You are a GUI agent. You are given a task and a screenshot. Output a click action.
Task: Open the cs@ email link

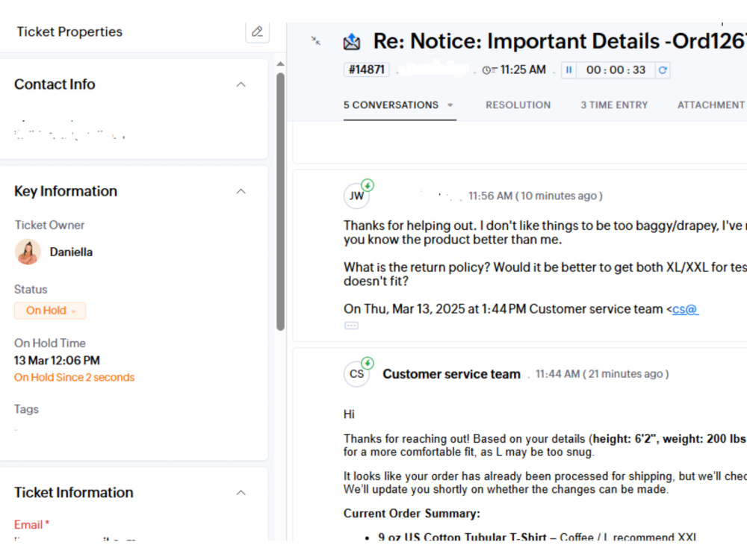(686, 310)
